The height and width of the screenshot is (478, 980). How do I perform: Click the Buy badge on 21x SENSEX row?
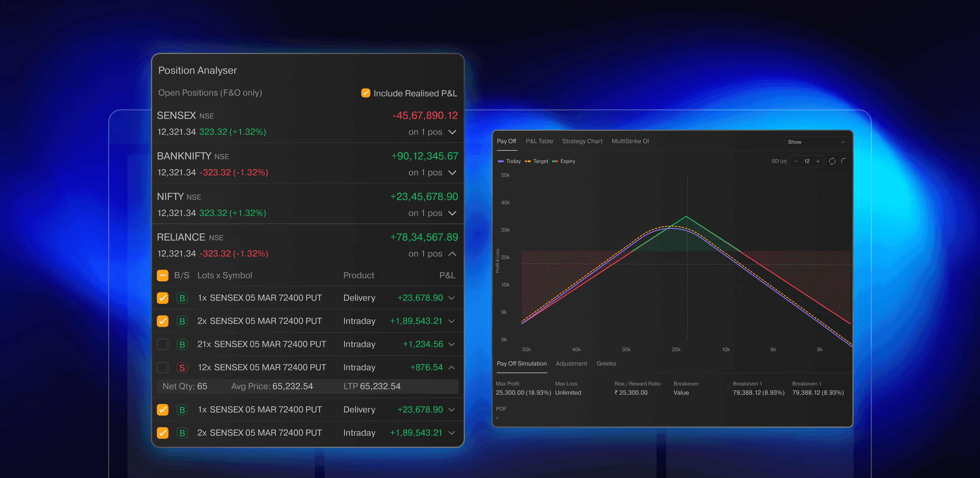(x=182, y=344)
